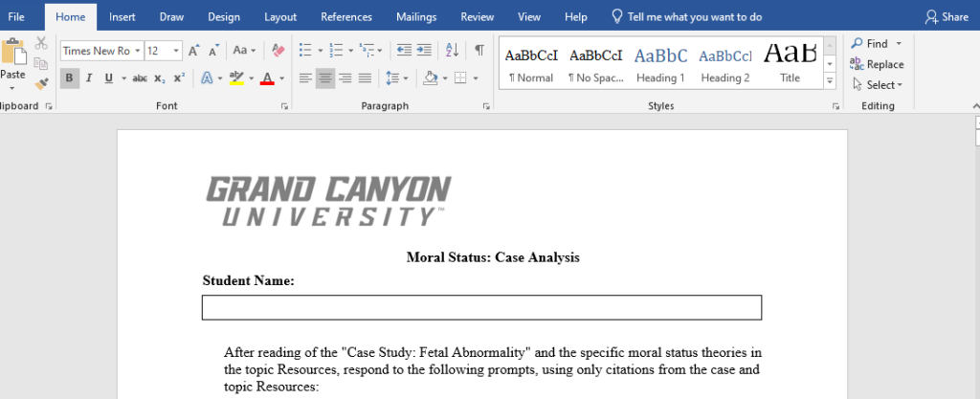The image size is (980, 399).
Task: Click Replace in Editing group
Action: click(877, 64)
